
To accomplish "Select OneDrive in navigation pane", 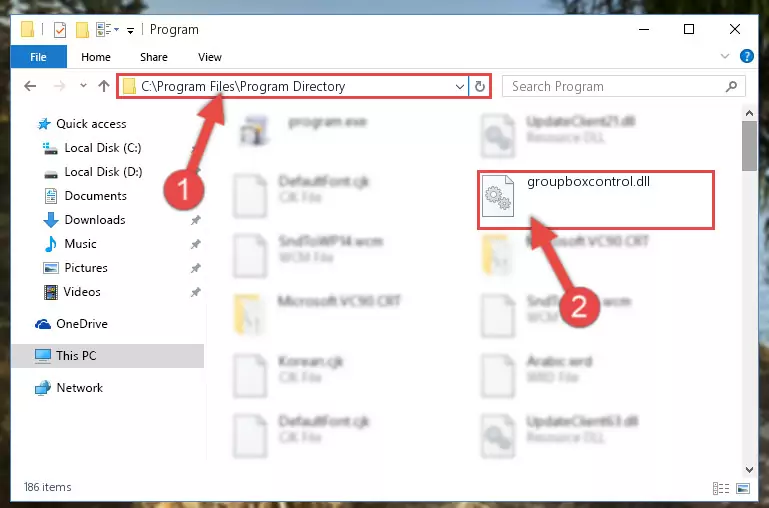I will coord(71,324).
